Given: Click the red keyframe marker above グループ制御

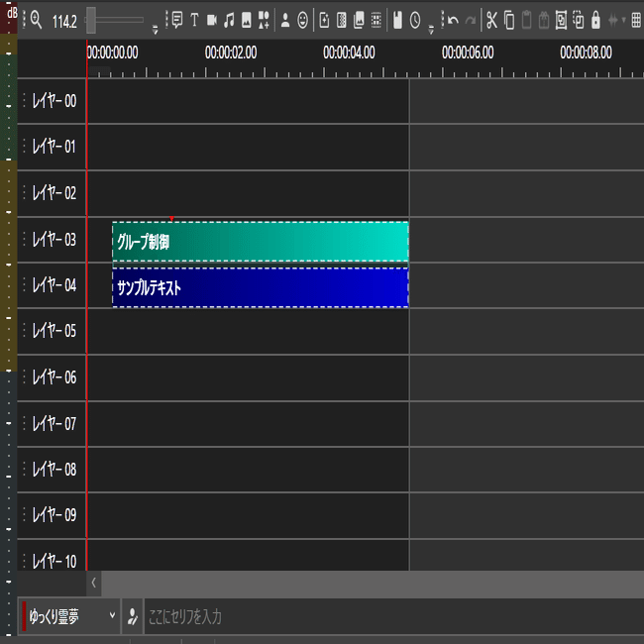Looking at the screenshot, I should (171, 219).
